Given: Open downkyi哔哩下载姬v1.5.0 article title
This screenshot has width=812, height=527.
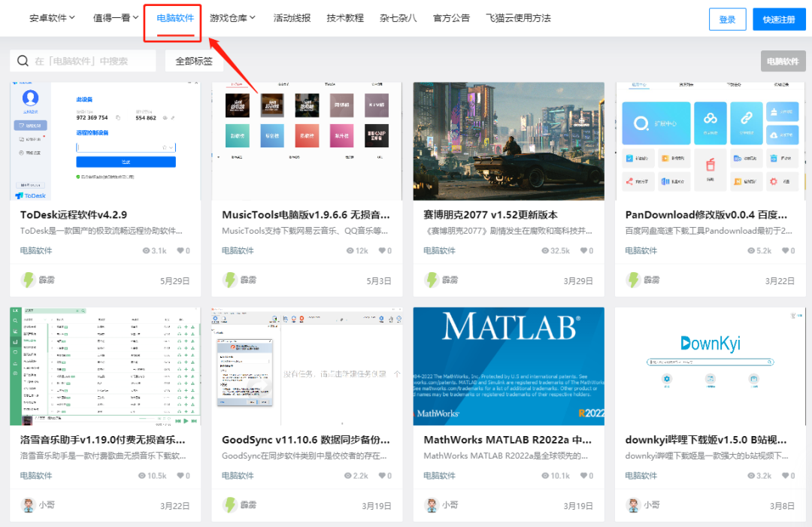Looking at the screenshot, I should tap(706, 440).
